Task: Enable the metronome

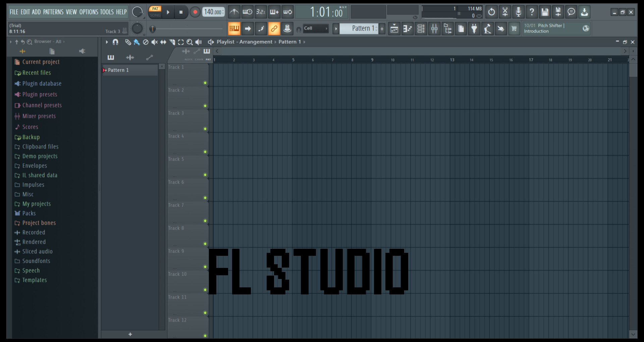Action: coord(234,12)
